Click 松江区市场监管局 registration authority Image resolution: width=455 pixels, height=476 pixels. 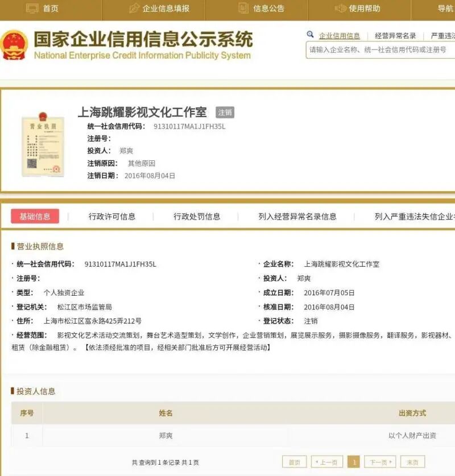pyautogui.click(x=84, y=307)
